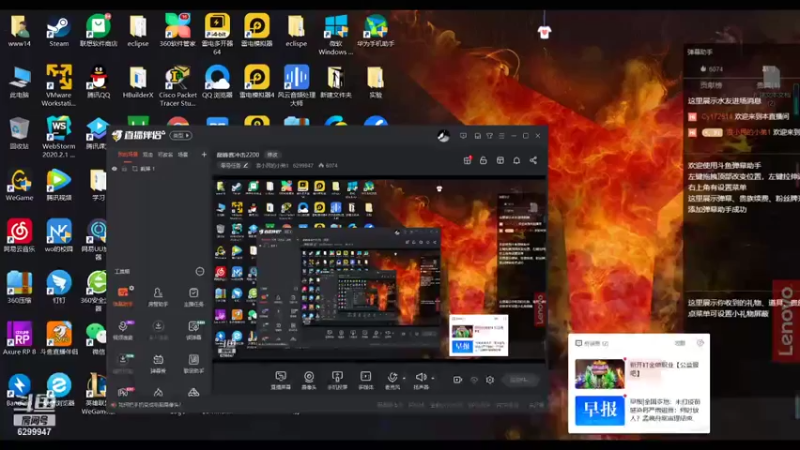Add a new scene with the plus button

pos(204,154)
